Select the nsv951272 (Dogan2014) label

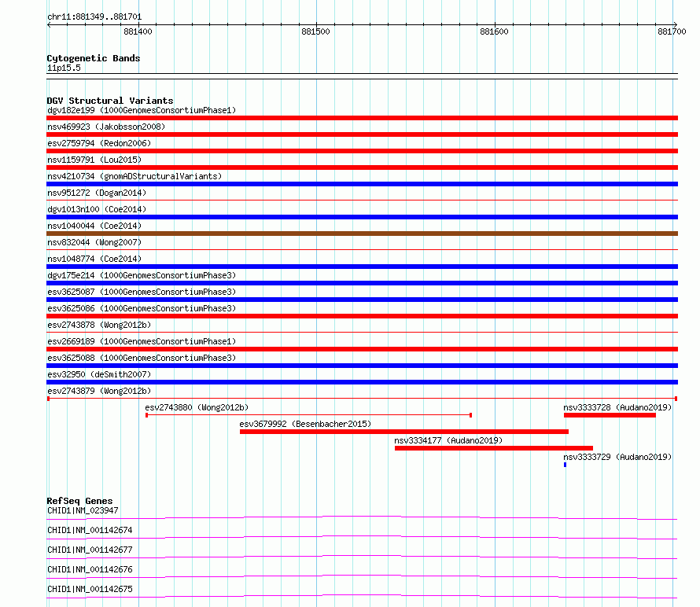pos(97,193)
